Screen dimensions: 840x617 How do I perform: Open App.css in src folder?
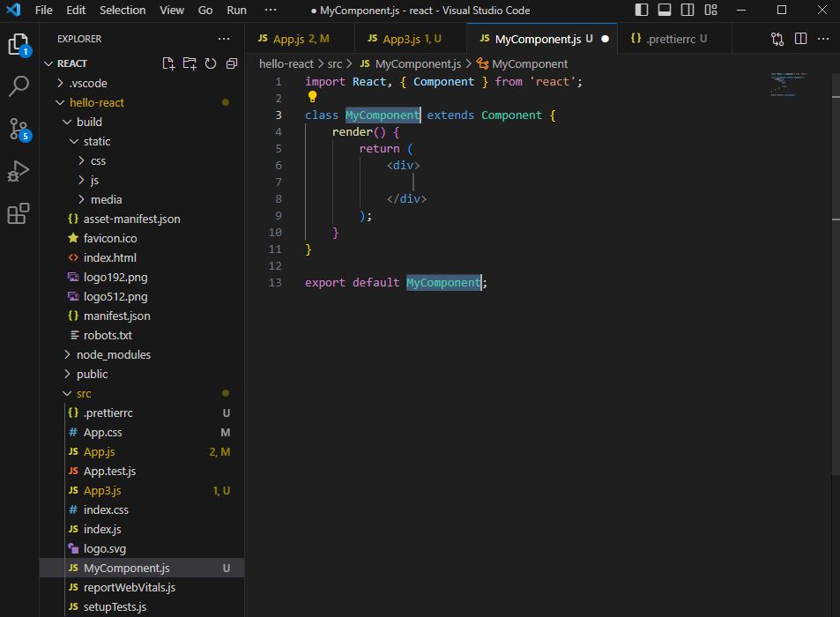[x=103, y=432]
